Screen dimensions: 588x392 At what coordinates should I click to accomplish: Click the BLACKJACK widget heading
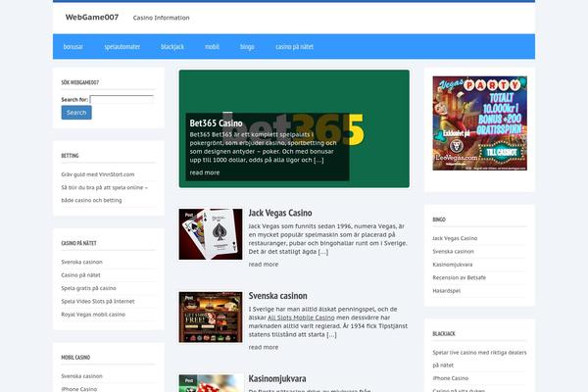tap(444, 333)
